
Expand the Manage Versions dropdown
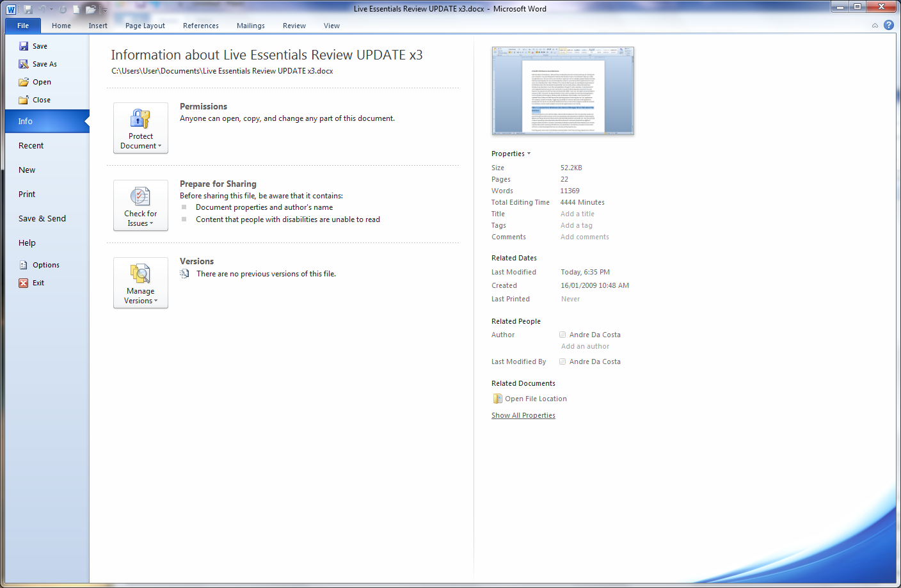click(141, 283)
